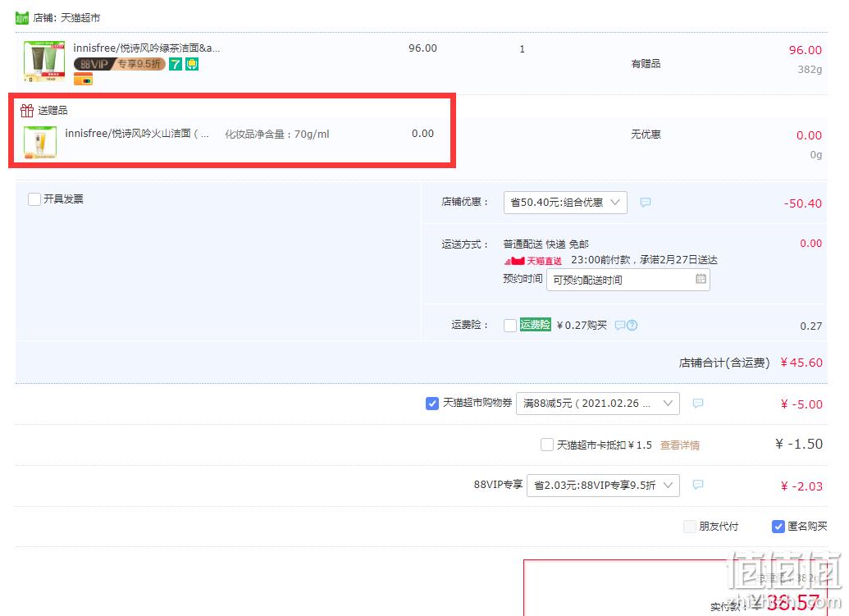The image size is (849, 616).
Task: Click the Tmall Supermarket store icon
Action: [21, 18]
